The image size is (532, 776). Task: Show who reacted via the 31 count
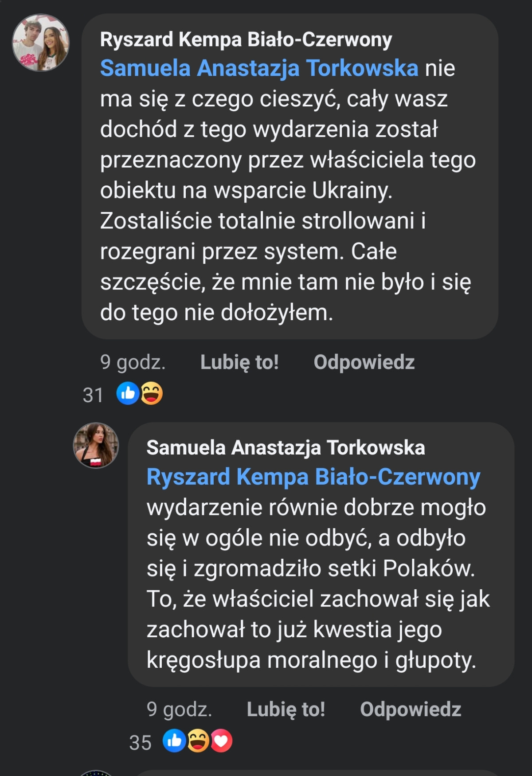93,395
